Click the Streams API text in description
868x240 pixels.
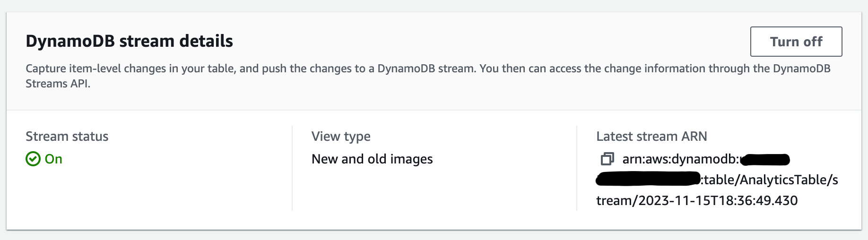tap(57, 84)
